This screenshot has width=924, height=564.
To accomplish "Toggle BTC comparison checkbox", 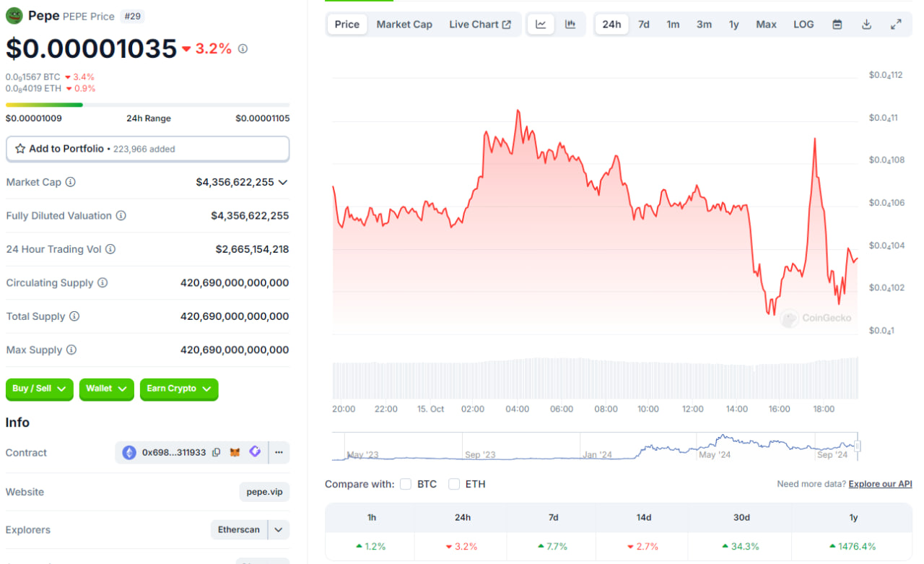I will [406, 484].
